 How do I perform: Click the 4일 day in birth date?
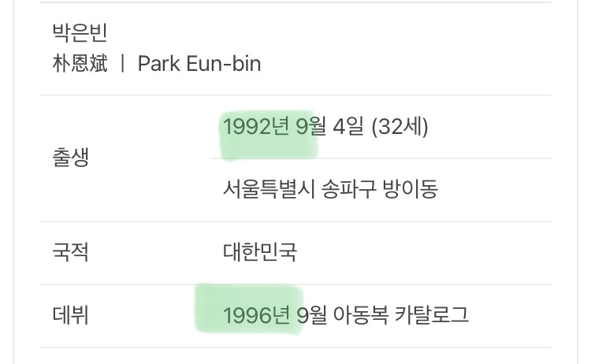[348, 126]
